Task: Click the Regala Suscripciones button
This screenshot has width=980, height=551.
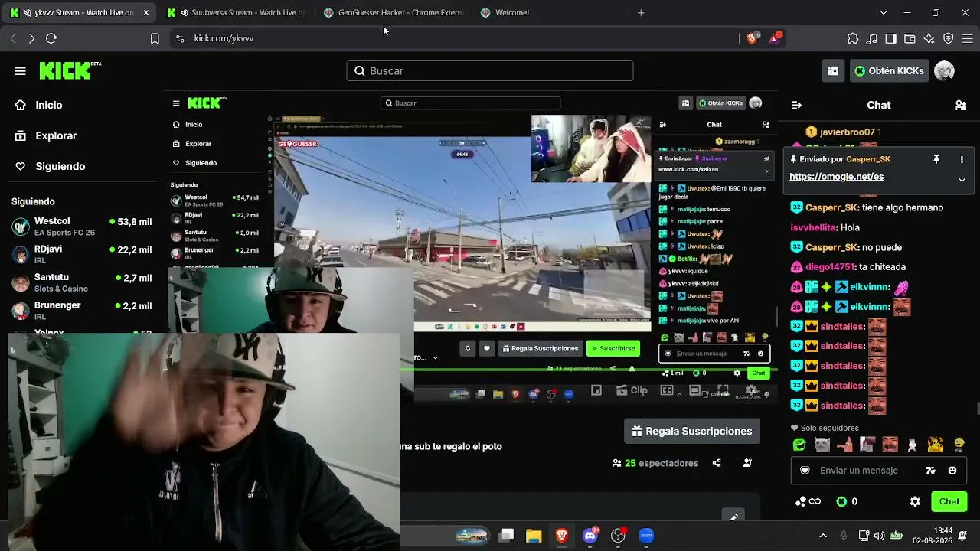Action: point(692,432)
